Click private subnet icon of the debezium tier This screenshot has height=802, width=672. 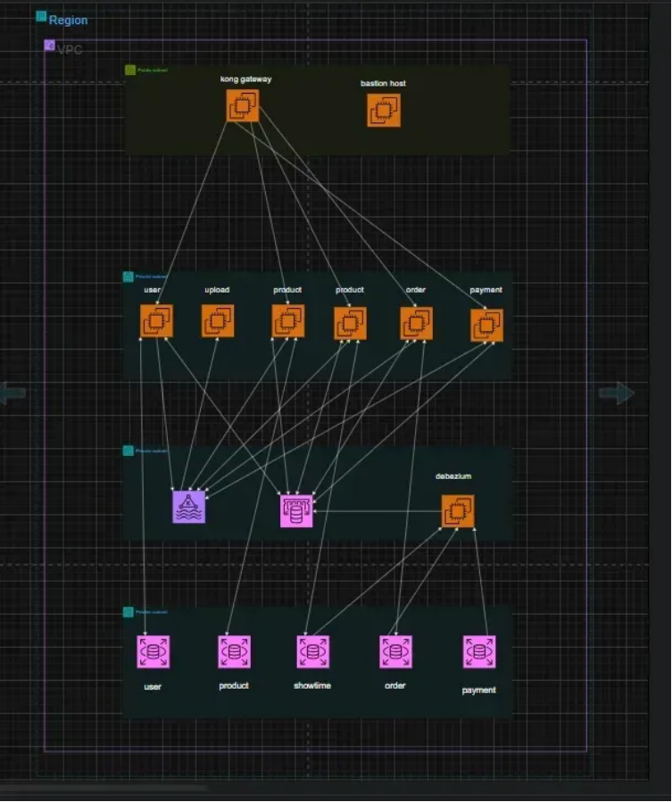[128, 451]
